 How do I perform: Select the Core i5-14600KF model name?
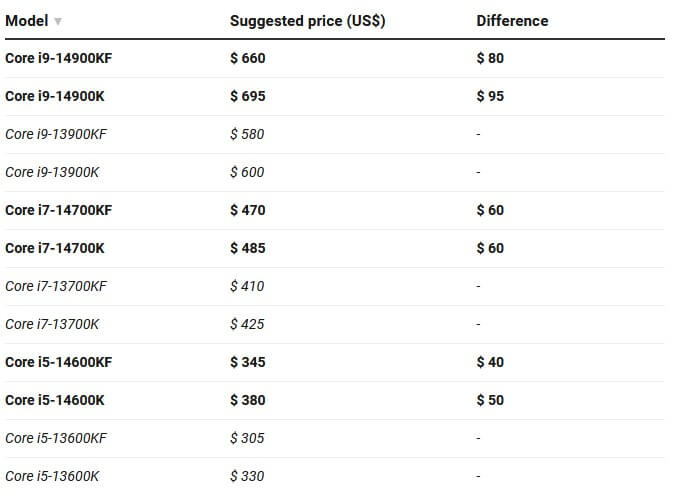coord(58,362)
